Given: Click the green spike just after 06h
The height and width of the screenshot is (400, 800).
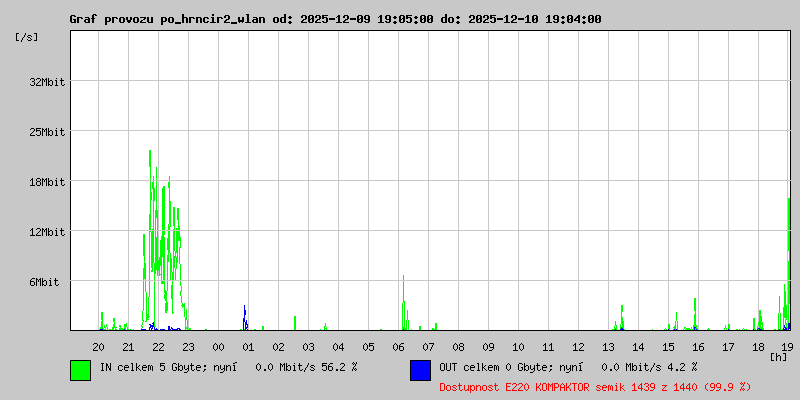Looking at the screenshot, I should [x=404, y=302].
